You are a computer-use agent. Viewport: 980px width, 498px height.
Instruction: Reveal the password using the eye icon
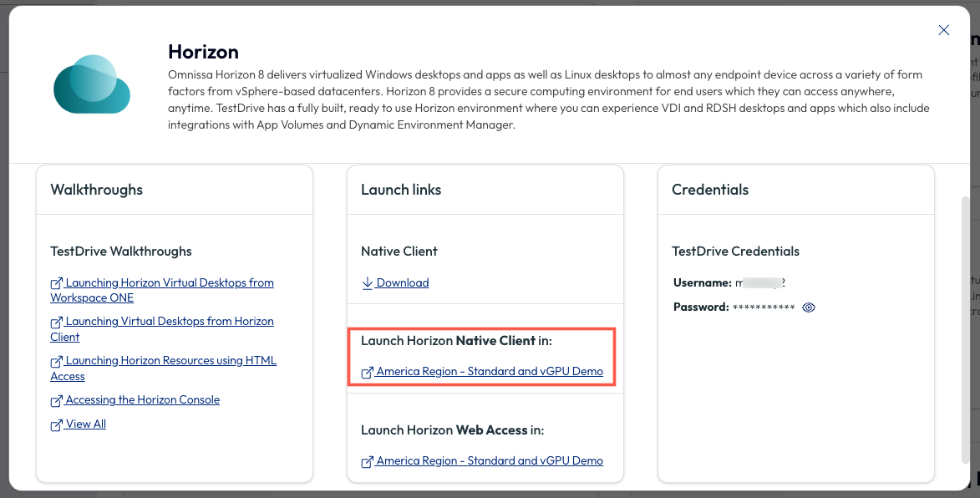tap(808, 307)
